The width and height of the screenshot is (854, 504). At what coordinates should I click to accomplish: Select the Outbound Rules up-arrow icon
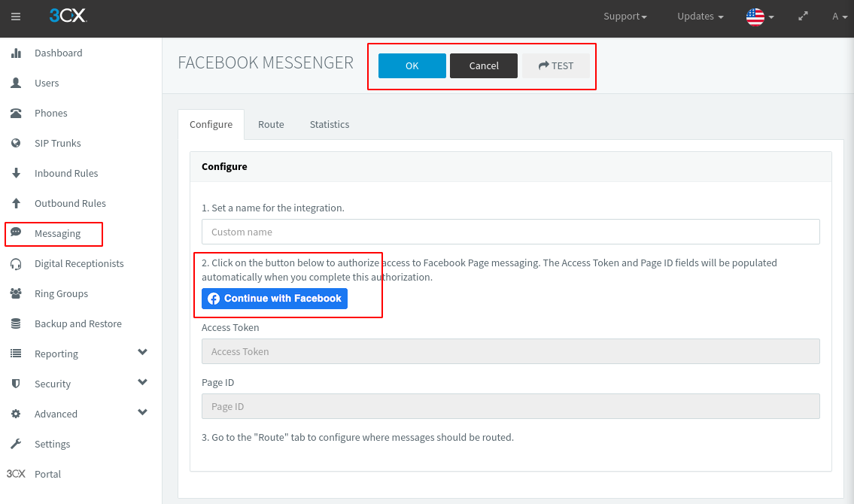click(16, 203)
